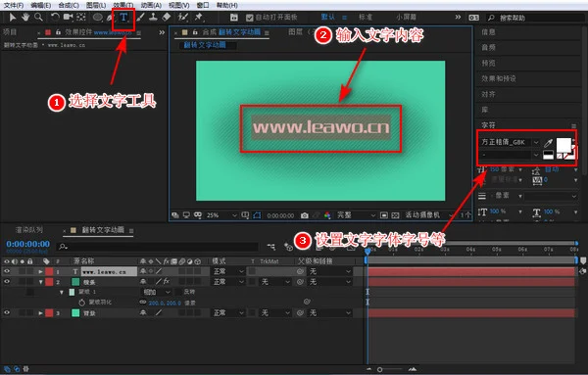Click the parent pick whip of layer 2
Image resolution: width=588 pixels, height=375 pixels.
[x=300, y=282]
